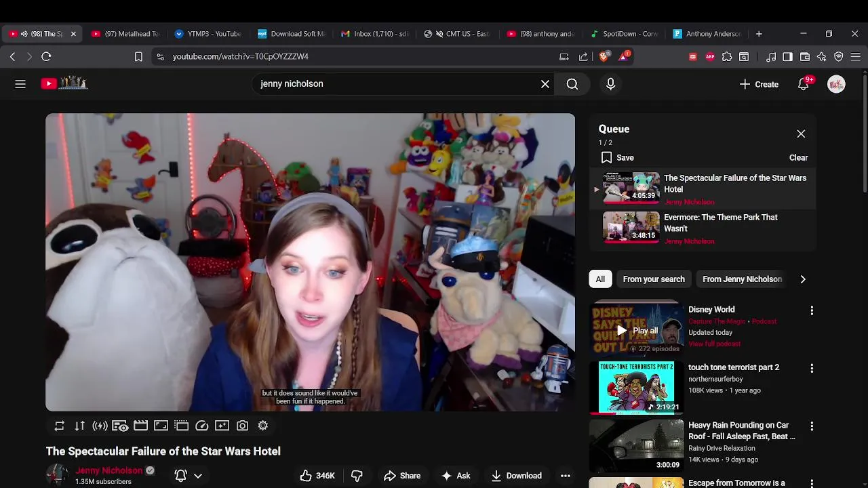
Task: Open the extension settings gear under the player
Action: (x=262, y=426)
